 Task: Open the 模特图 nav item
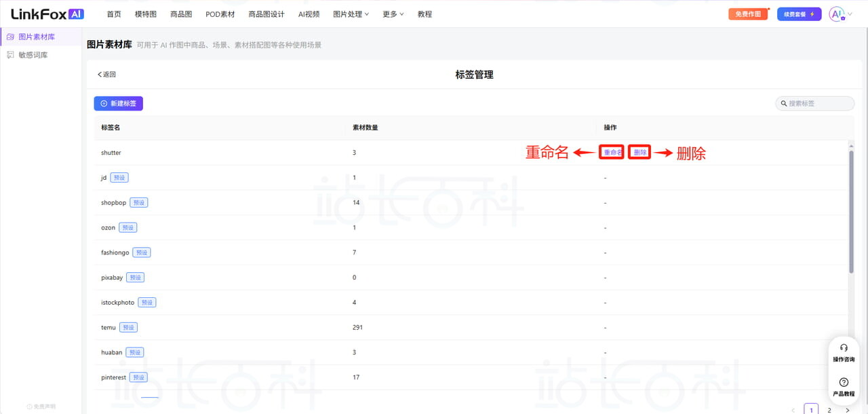[x=146, y=14]
